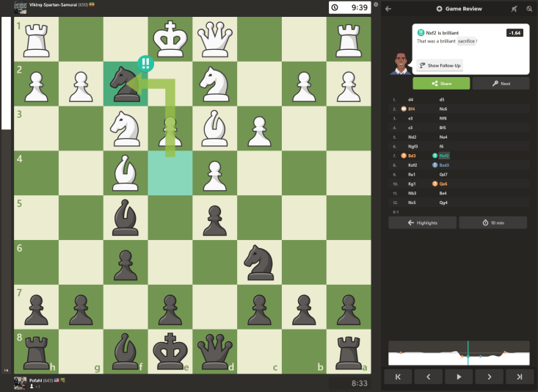
Task: Click the Next button
Action: (x=501, y=84)
